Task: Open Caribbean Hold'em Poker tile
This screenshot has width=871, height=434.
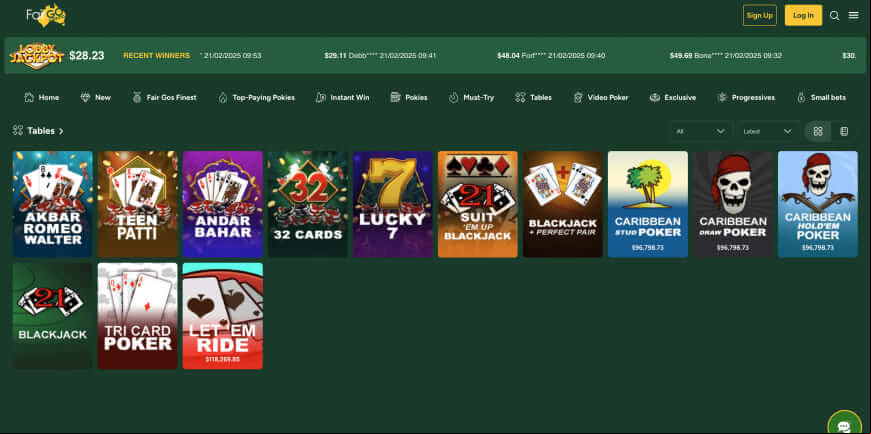Action: [818, 204]
